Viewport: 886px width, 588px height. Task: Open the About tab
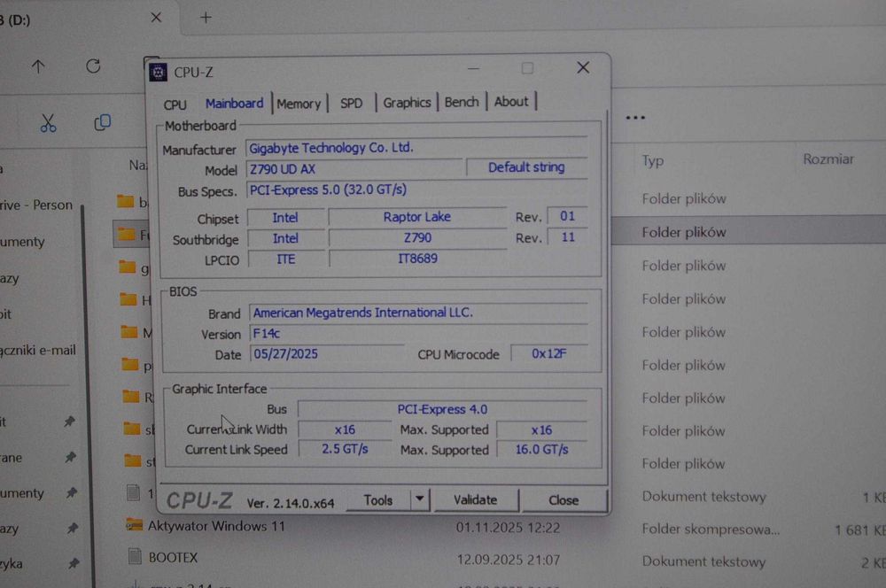coord(511,102)
